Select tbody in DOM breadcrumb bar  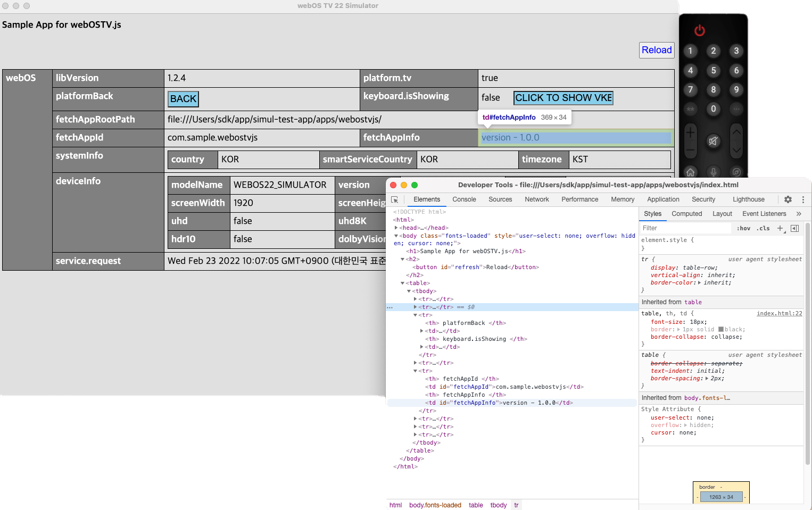(498, 505)
